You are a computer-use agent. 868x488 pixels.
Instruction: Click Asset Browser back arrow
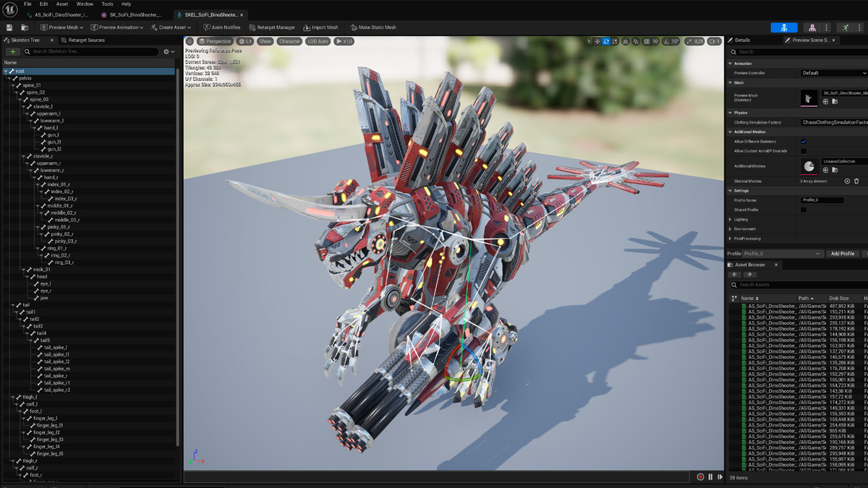736,275
